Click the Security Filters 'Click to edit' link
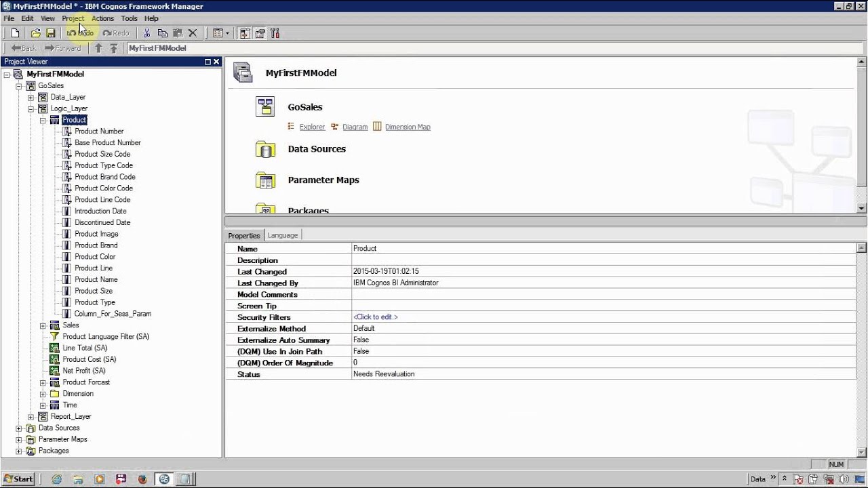This screenshot has height=488, width=868. [x=376, y=317]
